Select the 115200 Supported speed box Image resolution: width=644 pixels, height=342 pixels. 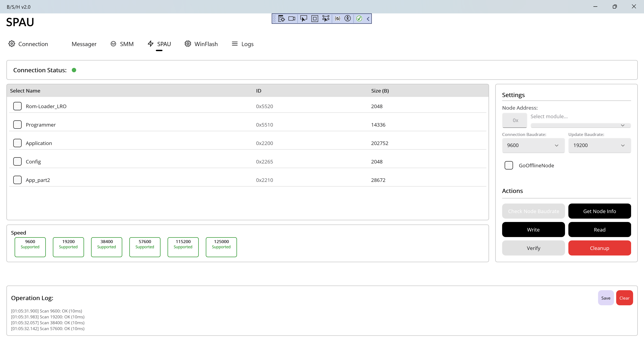[x=183, y=247]
